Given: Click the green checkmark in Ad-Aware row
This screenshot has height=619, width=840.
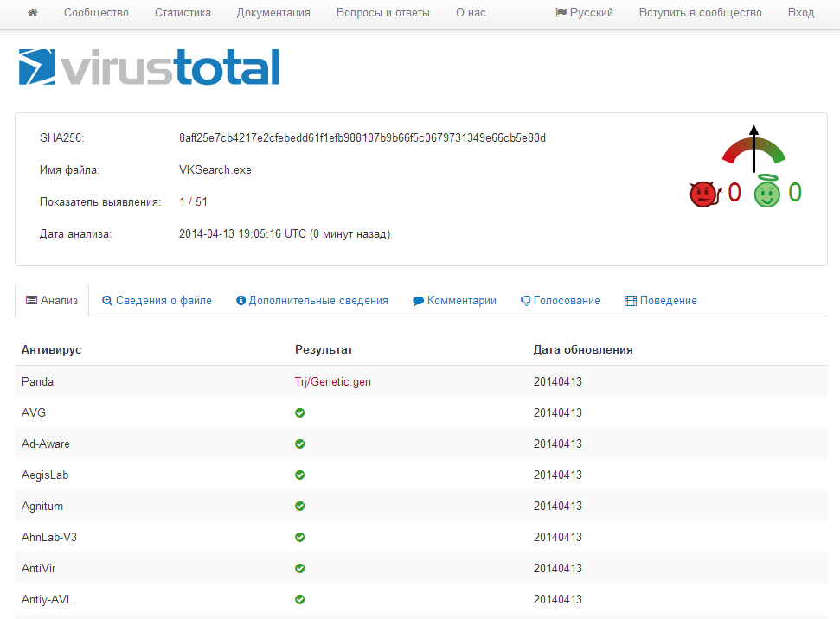Looking at the screenshot, I should (300, 444).
